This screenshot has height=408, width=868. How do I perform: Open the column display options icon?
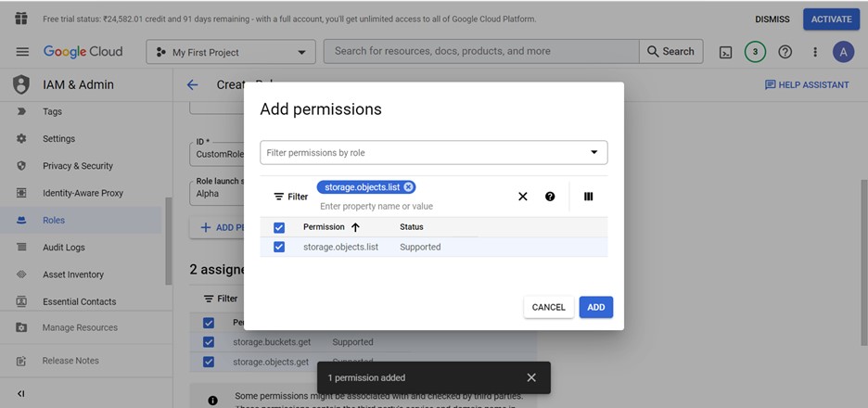pyautogui.click(x=588, y=197)
